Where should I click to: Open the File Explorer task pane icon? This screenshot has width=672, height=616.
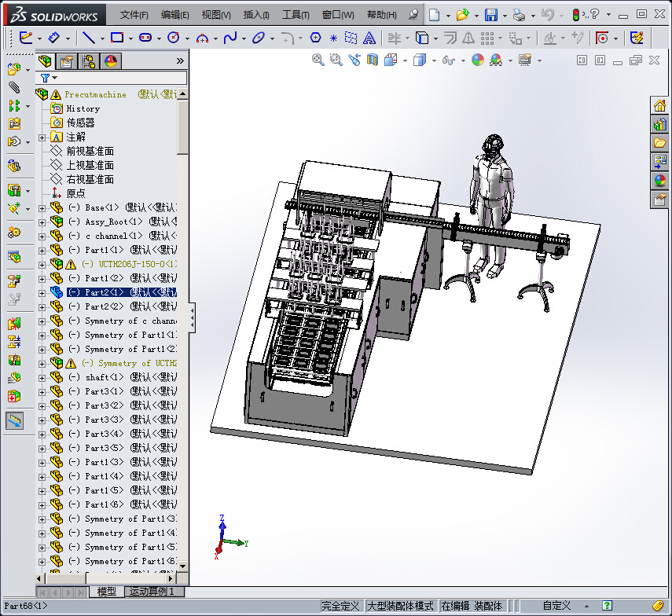coord(659,142)
